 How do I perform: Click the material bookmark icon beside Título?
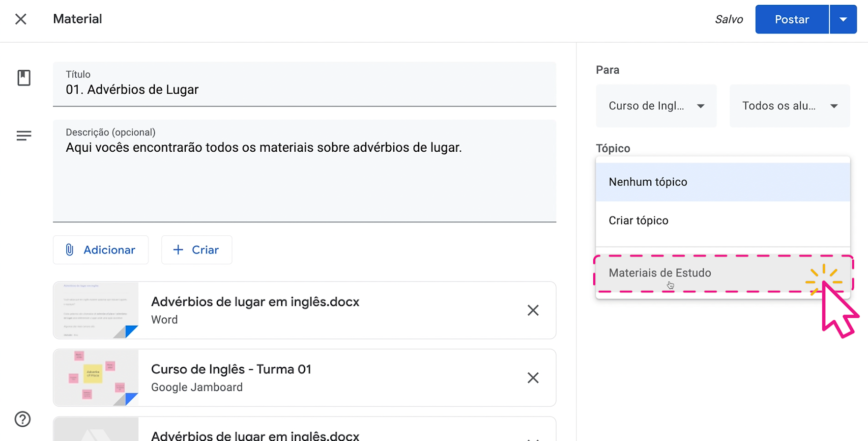coord(24,78)
